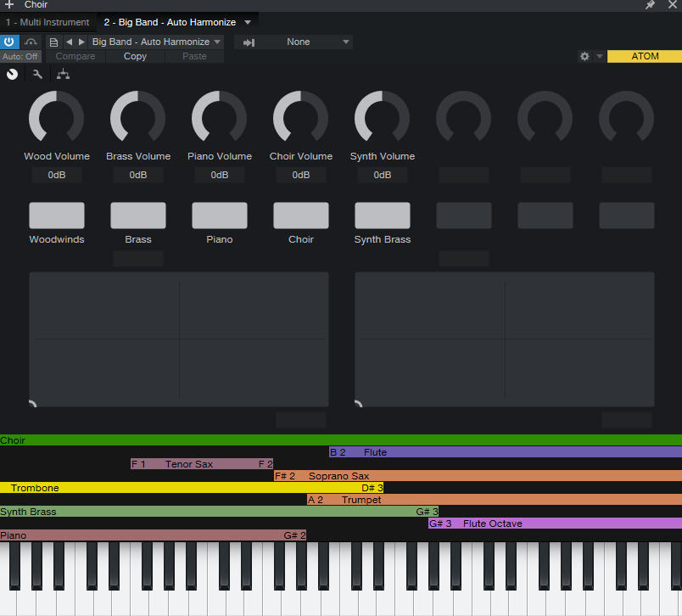Click the 0dB value under Piano Volume

pos(219,175)
